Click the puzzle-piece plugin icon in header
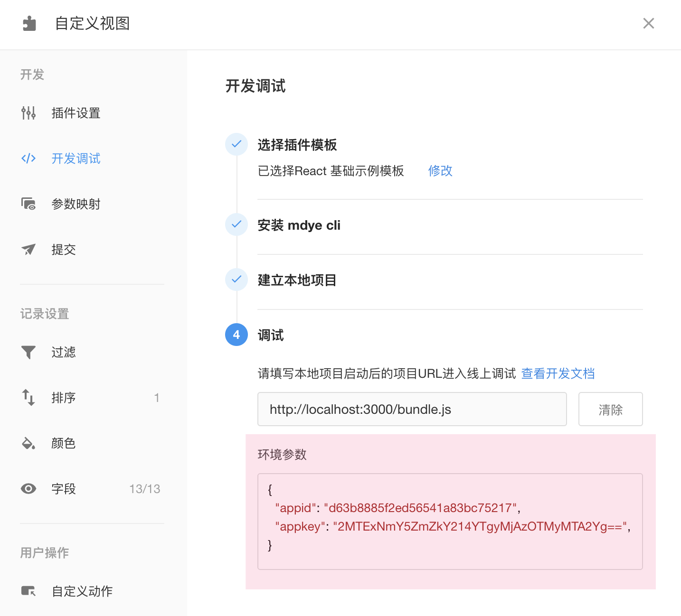This screenshot has height=616, width=681. click(x=29, y=23)
